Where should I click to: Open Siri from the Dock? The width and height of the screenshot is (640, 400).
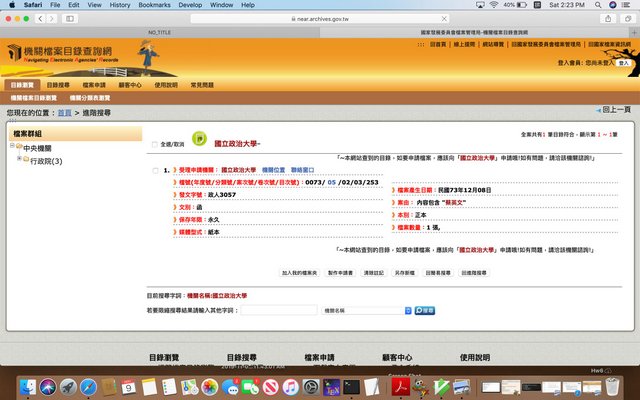click(x=48, y=387)
